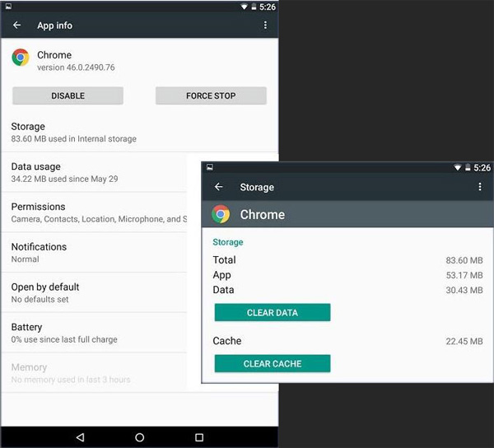Tap the Chrome icon in Storage header
The height and width of the screenshot is (448, 494).
tap(221, 215)
